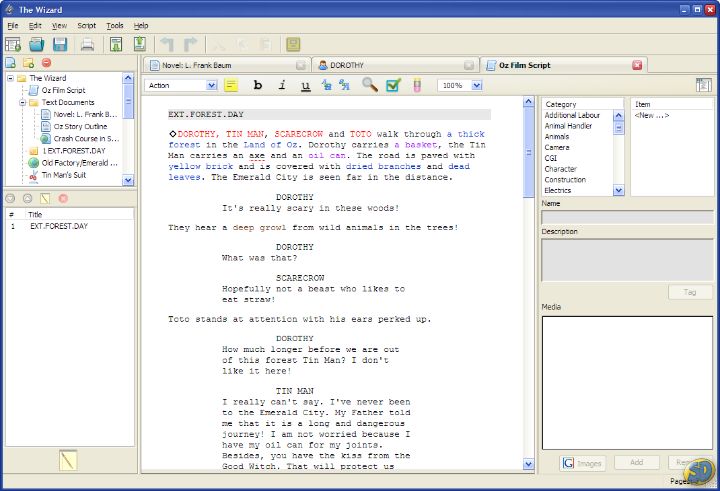Screen dimensions: 720x491
Task: Switch to Novel: L. Frank Baum tab
Action: pyautogui.click(x=227, y=65)
